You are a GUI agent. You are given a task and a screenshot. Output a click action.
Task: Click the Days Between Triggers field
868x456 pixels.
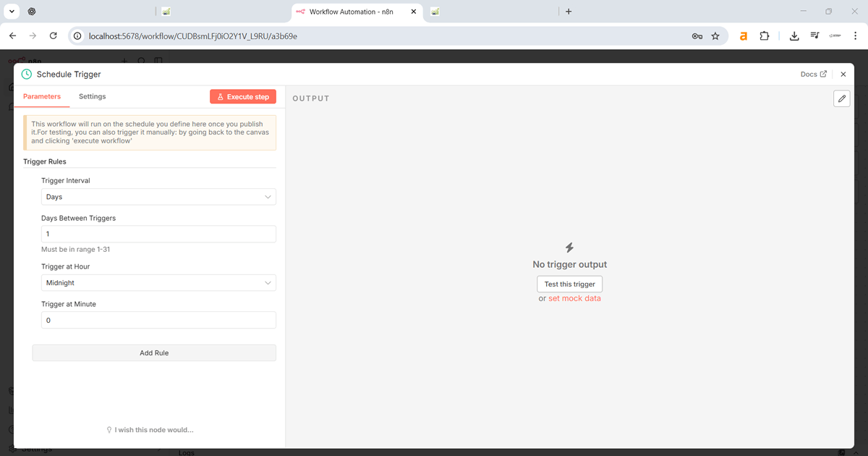point(158,234)
